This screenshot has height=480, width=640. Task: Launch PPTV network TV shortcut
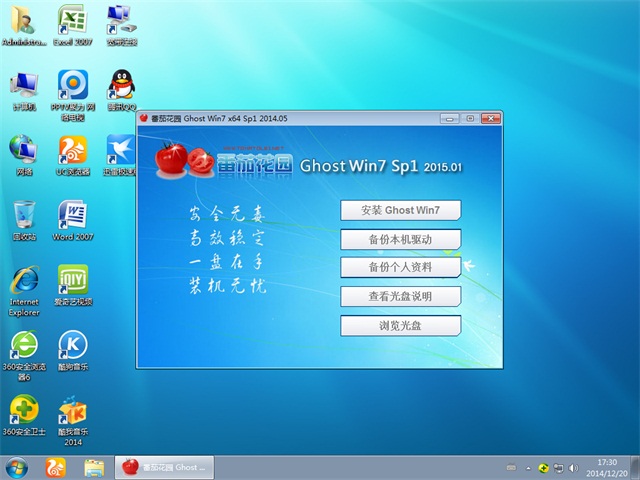[x=73, y=85]
